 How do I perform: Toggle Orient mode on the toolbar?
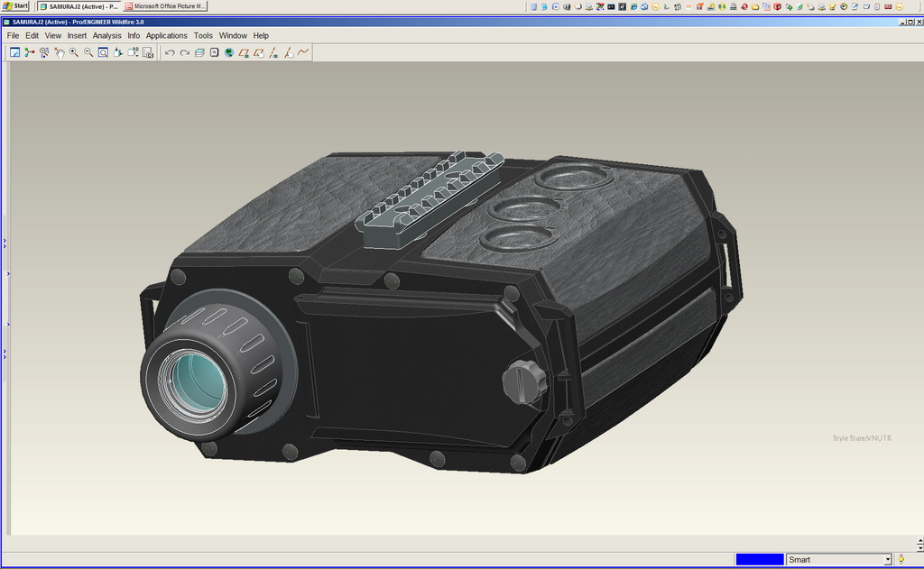click(59, 52)
